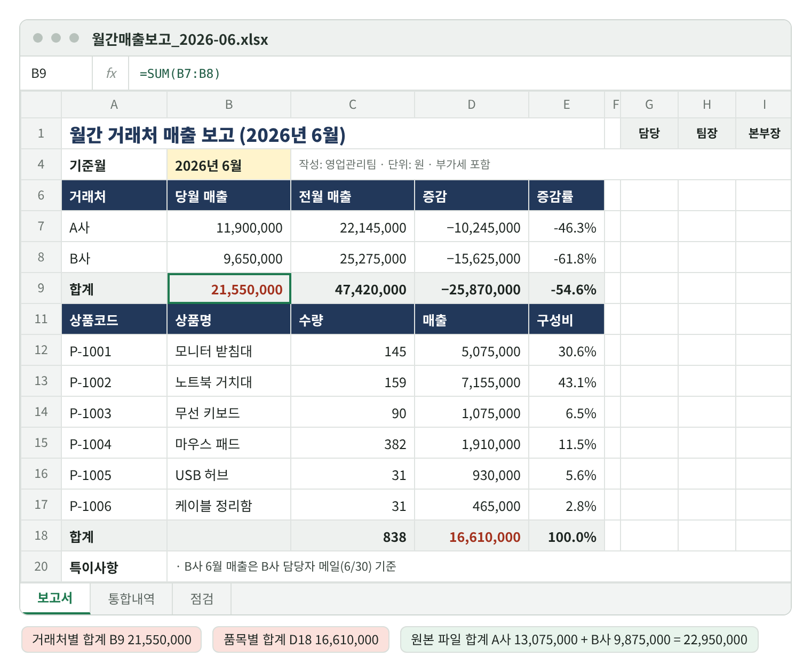Click the USB 허브 product name

(229, 474)
